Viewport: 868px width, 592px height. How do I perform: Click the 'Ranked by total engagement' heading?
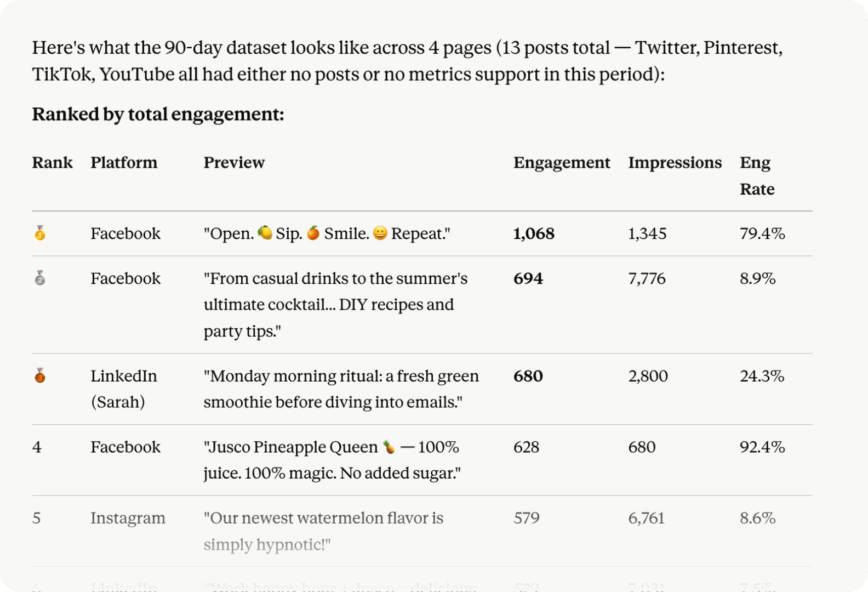point(158,114)
